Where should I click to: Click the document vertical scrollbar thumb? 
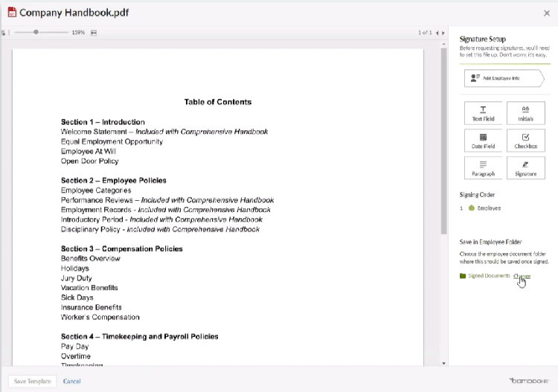[443, 141]
